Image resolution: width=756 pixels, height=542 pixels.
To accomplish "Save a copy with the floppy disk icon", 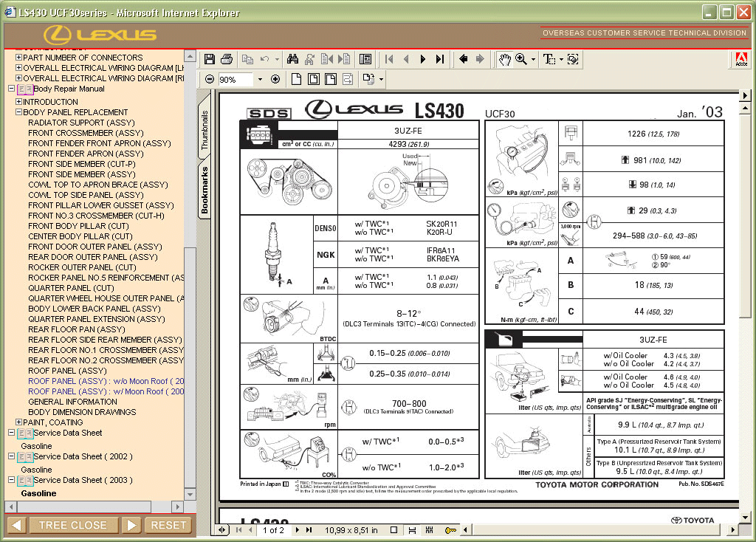I will (209, 59).
